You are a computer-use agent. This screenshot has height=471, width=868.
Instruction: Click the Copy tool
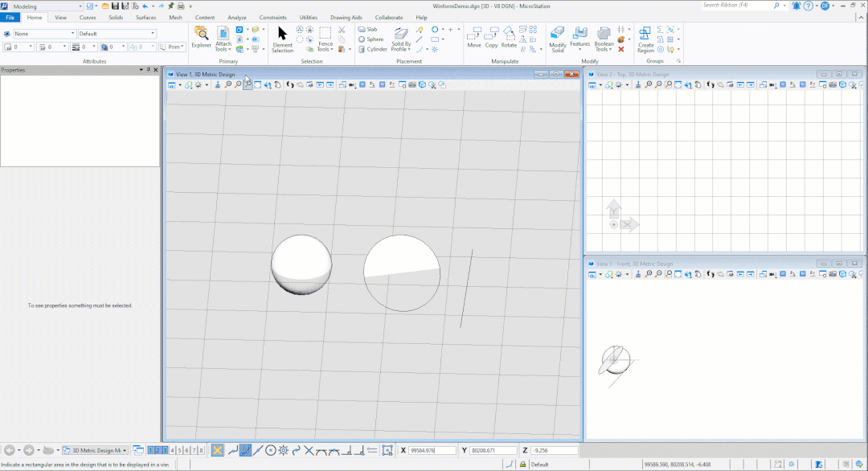point(491,38)
